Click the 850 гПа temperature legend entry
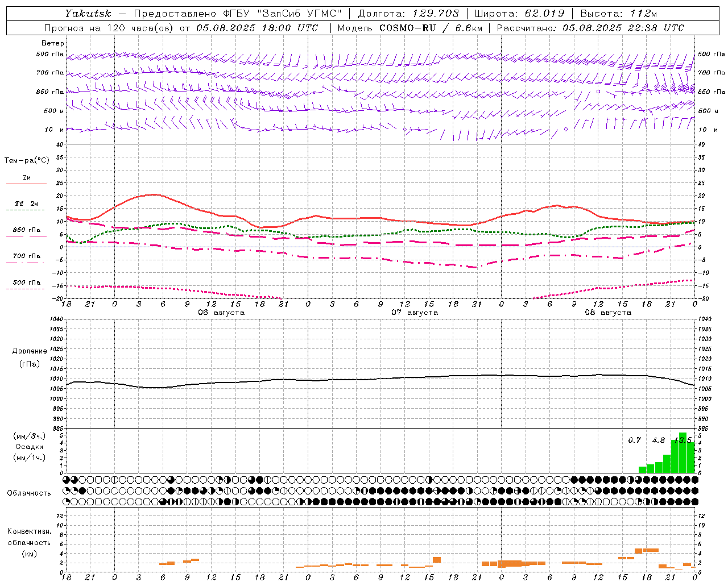Screen dimensions: 728x582 coord(26,230)
